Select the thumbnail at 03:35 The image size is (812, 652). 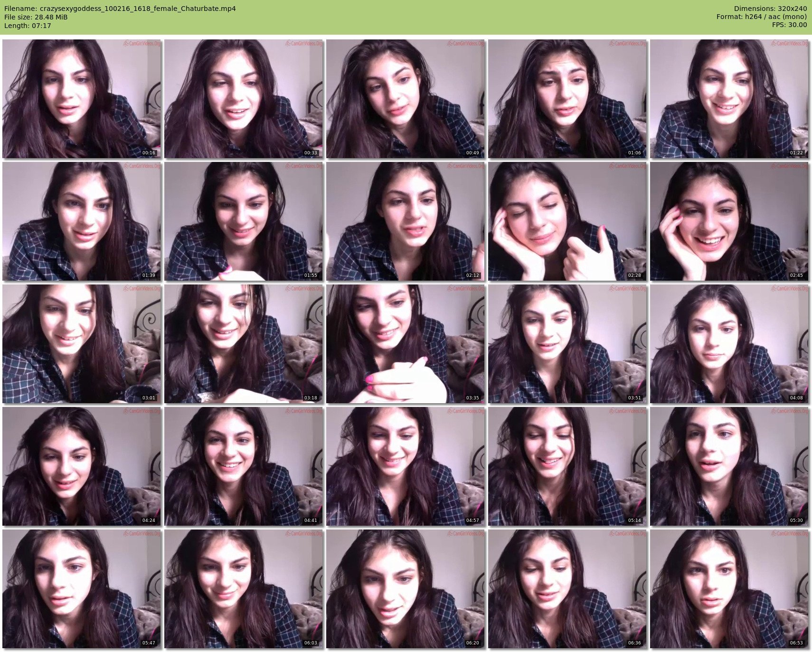405,344
